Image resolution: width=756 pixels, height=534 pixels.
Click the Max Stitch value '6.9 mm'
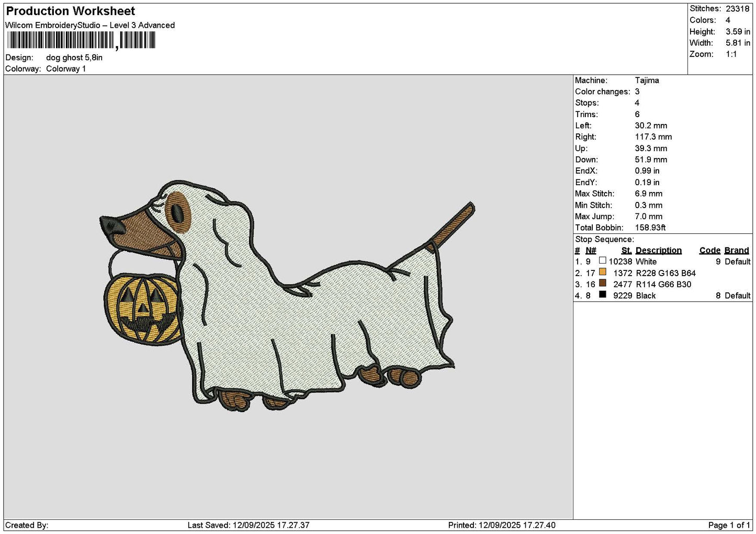pos(649,194)
